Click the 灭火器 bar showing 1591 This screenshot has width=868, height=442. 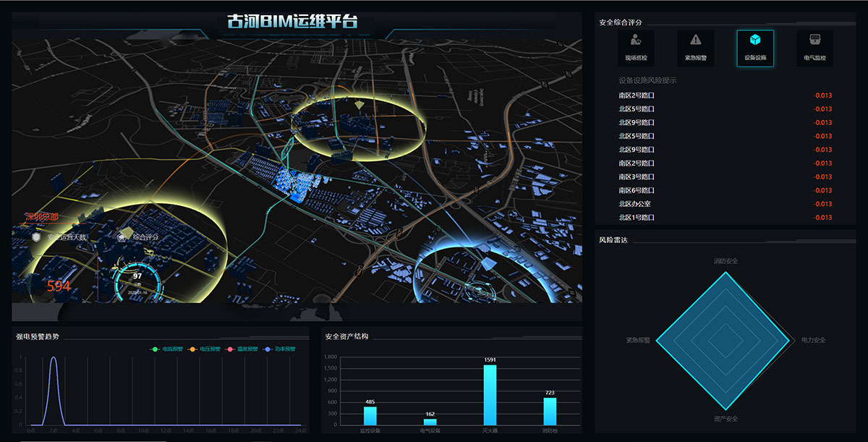click(x=490, y=395)
